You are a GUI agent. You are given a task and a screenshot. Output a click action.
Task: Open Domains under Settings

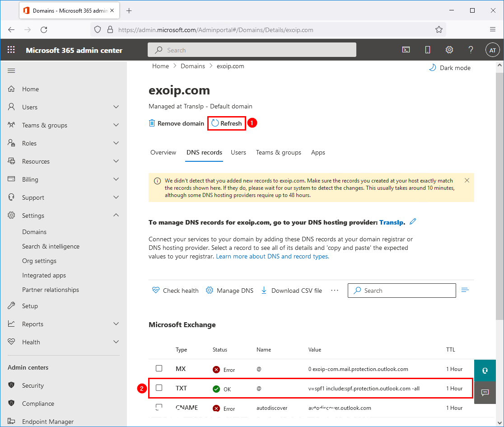(x=34, y=232)
